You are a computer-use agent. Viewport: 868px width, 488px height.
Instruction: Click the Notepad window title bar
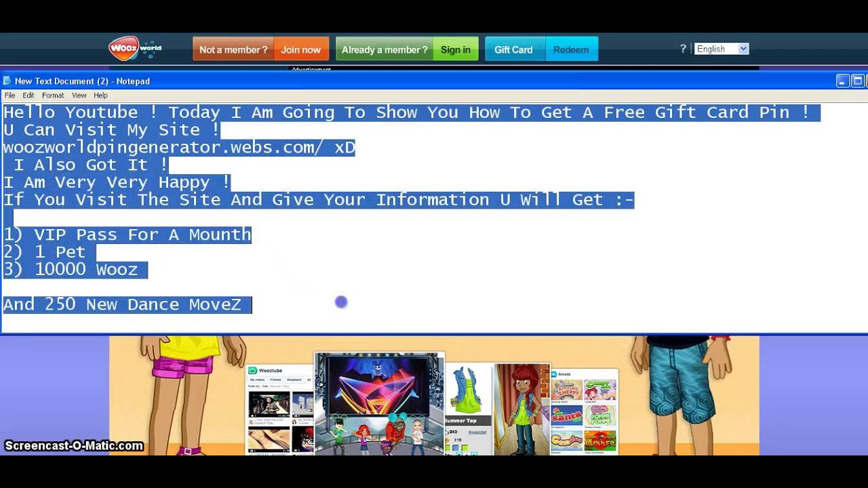pos(434,81)
